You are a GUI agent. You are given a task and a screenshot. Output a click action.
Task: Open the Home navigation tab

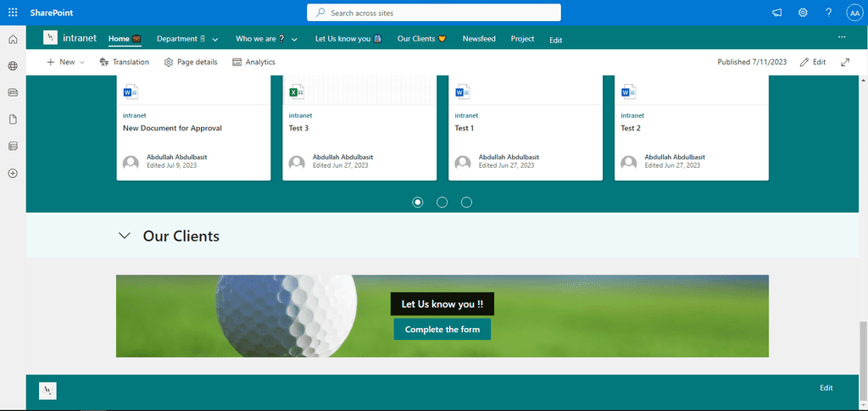pos(125,39)
